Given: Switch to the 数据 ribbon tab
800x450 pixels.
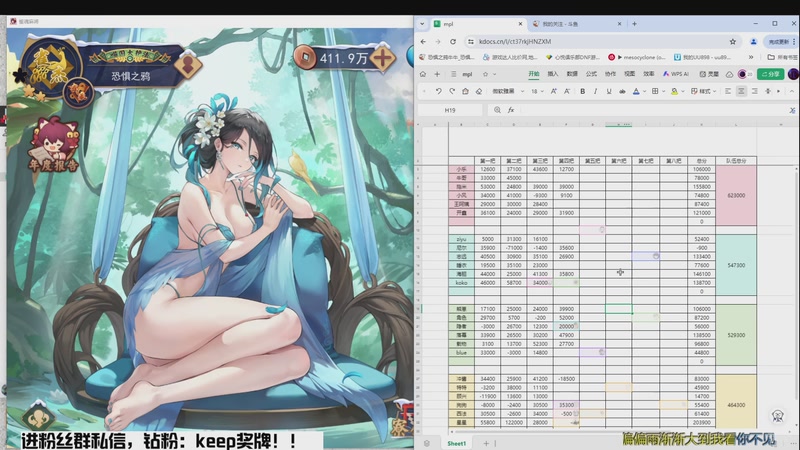Looking at the screenshot, I should point(572,74).
